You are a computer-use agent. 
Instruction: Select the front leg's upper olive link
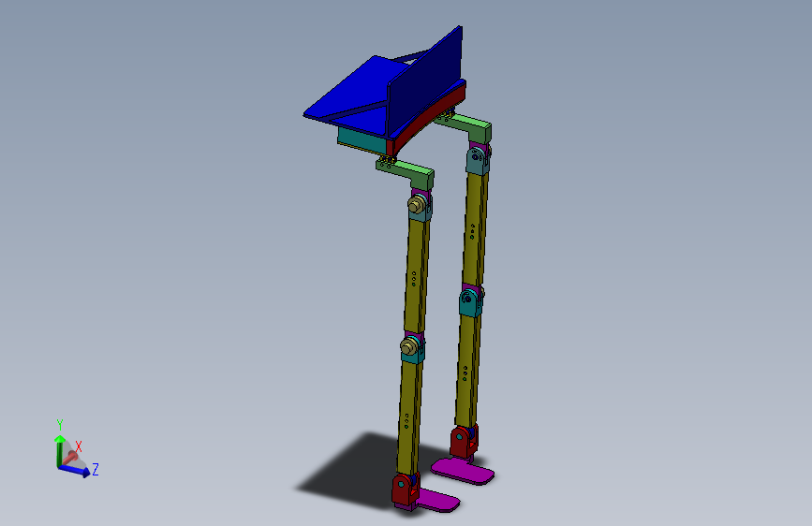click(417, 276)
